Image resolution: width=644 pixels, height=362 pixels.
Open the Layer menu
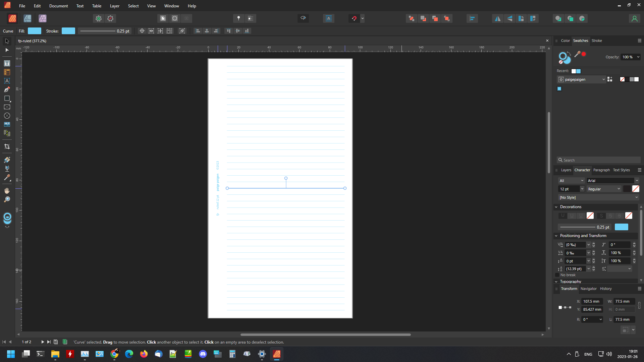(114, 6)
